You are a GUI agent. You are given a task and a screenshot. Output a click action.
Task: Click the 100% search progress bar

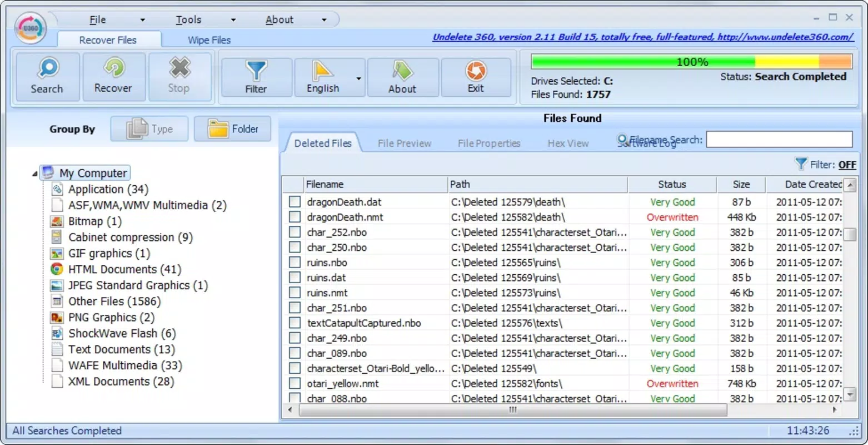click(692, 61)
